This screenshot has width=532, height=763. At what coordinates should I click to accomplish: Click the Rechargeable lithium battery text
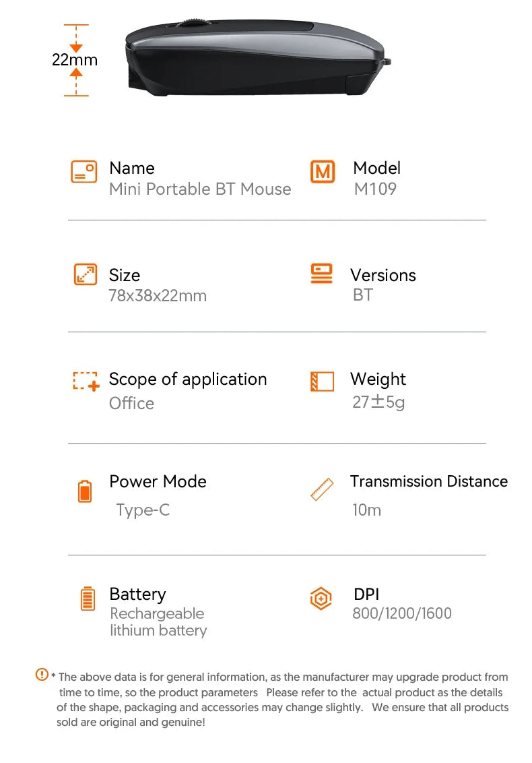click(x=158, y=622)
